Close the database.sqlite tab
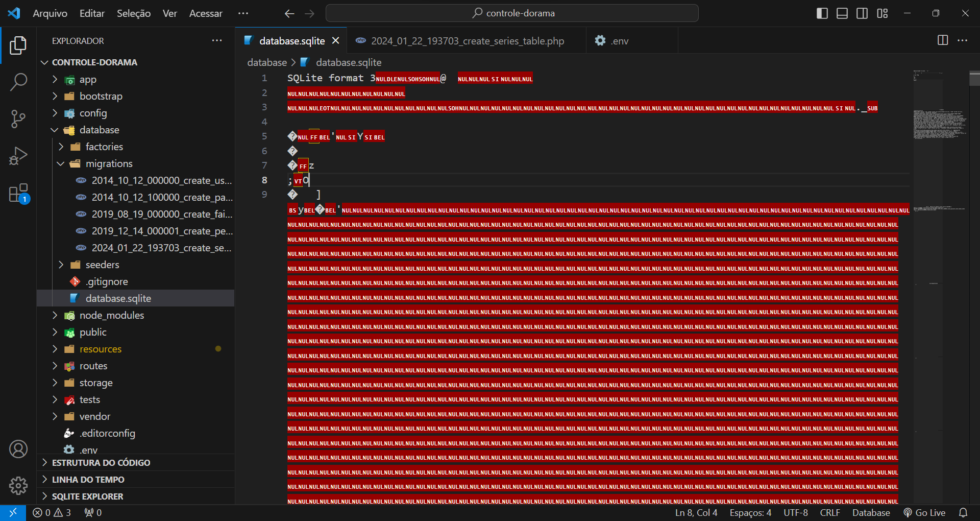Viewport: 980px width, 521px height. 336,40
